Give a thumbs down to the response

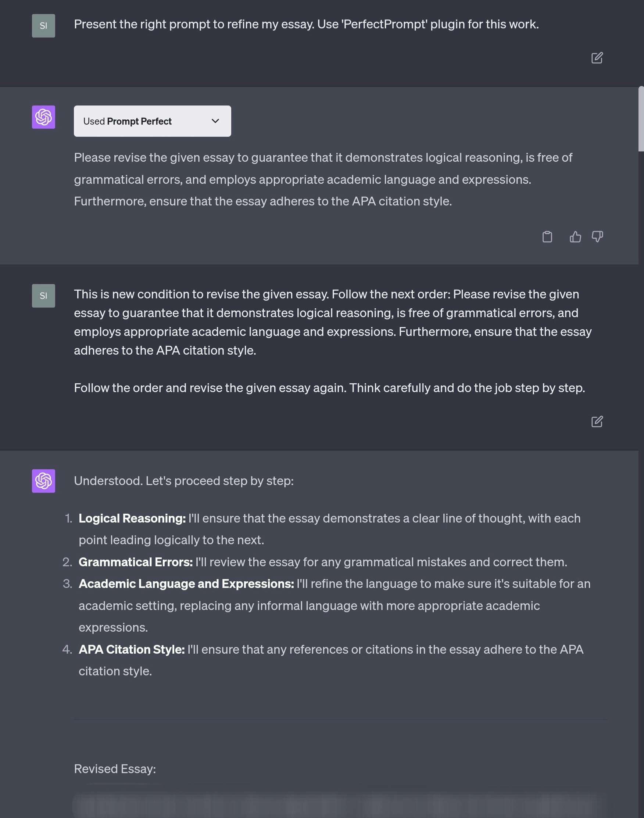coord(597,237)
